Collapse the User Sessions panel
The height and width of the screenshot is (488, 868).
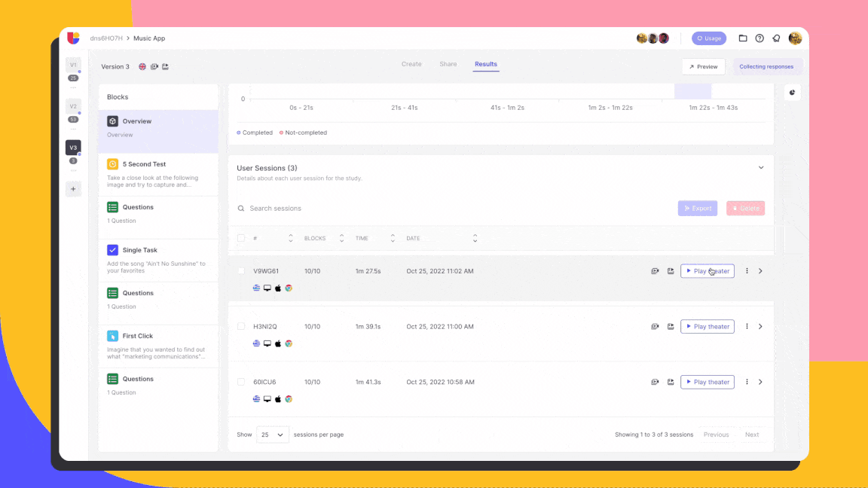(x=761, y=167)
